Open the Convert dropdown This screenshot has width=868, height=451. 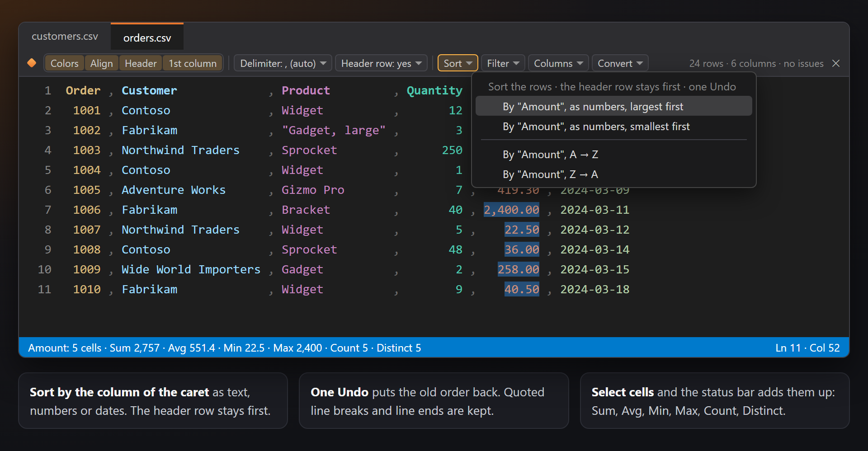(620, 63)
